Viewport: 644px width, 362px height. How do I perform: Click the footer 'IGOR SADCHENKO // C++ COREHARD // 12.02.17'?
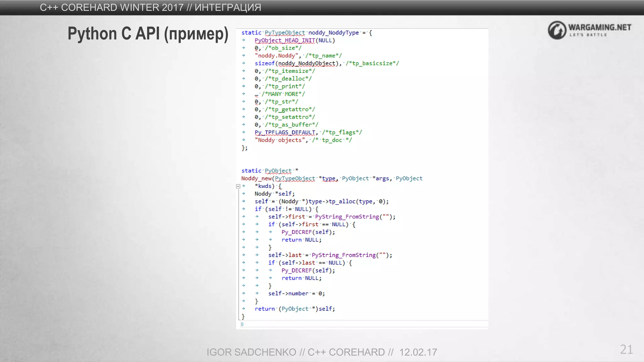(322, 352)
